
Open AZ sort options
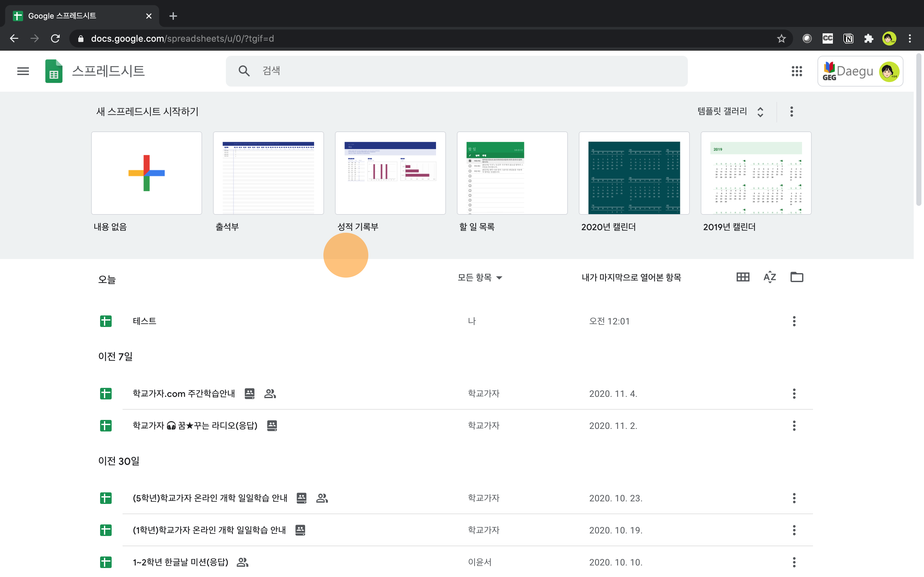tap(769, 277)
